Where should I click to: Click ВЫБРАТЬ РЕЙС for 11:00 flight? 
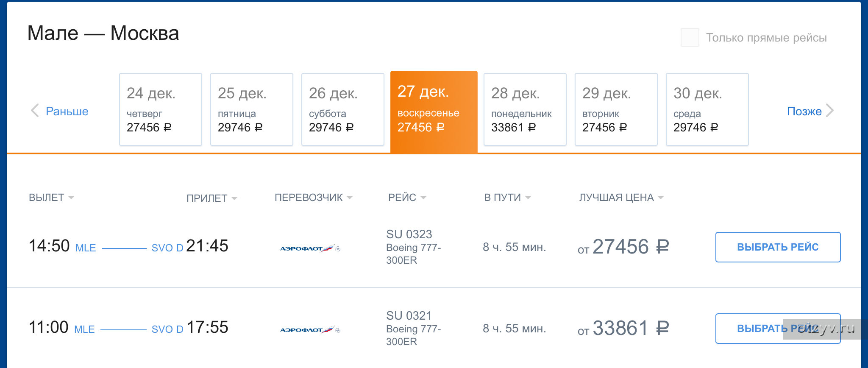[x=778, y=329]
